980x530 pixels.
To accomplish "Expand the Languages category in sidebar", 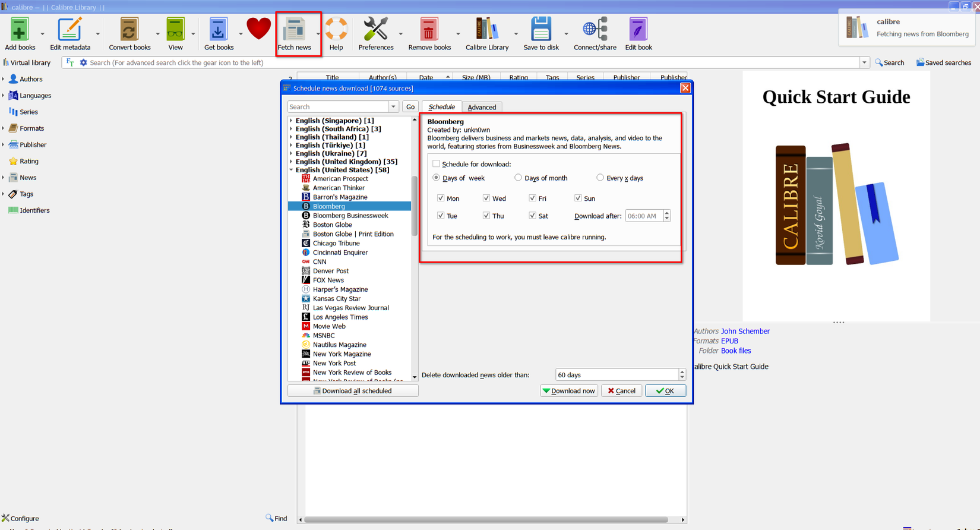I will (3, 96).
